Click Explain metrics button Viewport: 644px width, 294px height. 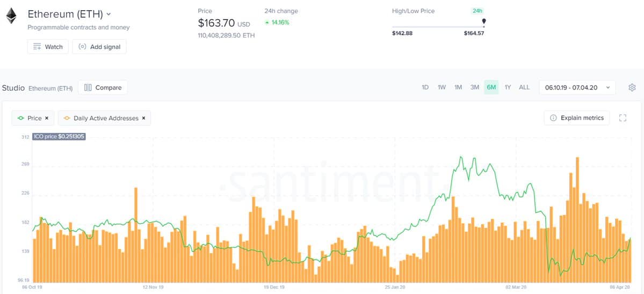577,118
